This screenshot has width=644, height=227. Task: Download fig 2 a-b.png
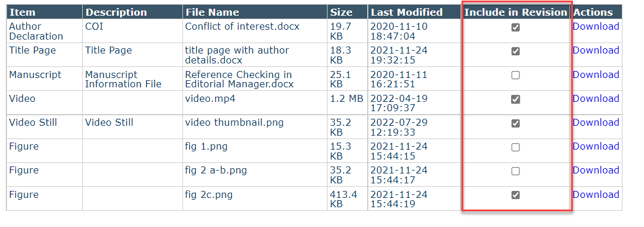click(596, 170)
